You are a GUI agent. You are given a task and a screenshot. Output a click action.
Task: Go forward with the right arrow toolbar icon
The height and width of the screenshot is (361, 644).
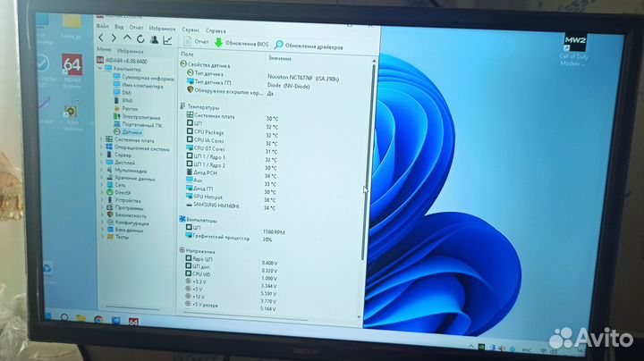(114, 38)
